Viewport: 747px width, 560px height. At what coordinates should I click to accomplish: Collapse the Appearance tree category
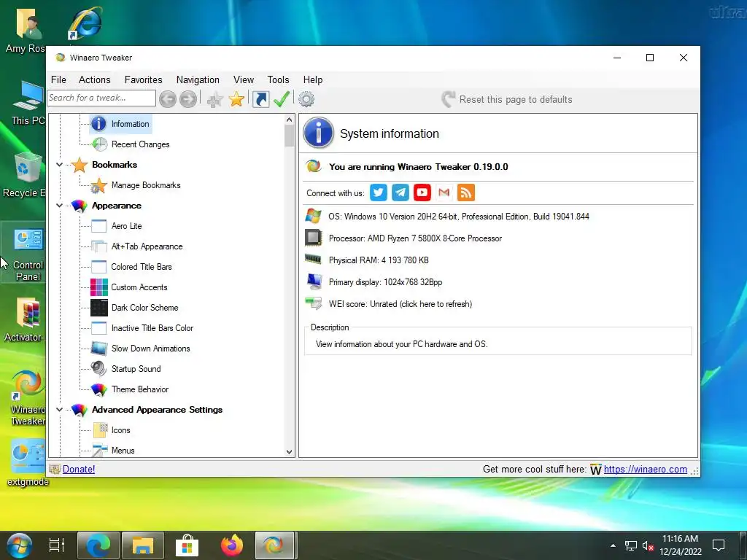coord(60,206)
